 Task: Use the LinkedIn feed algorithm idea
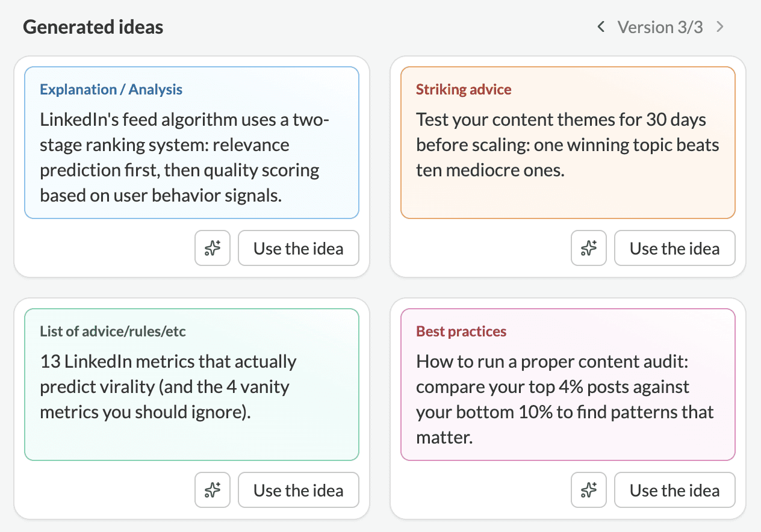(x=298, y=248)
